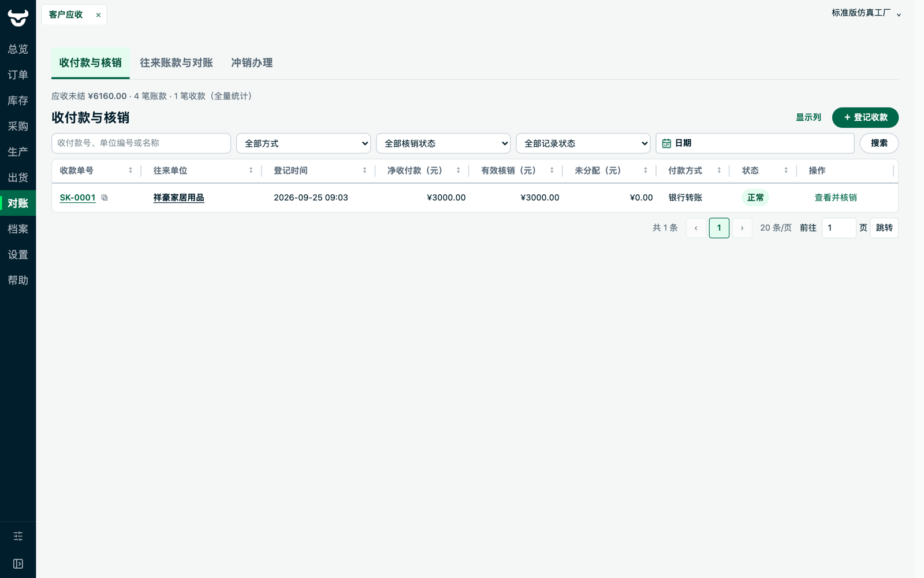Sort by 收款单号 column
The image size is (924, 578).
point(131,171)
